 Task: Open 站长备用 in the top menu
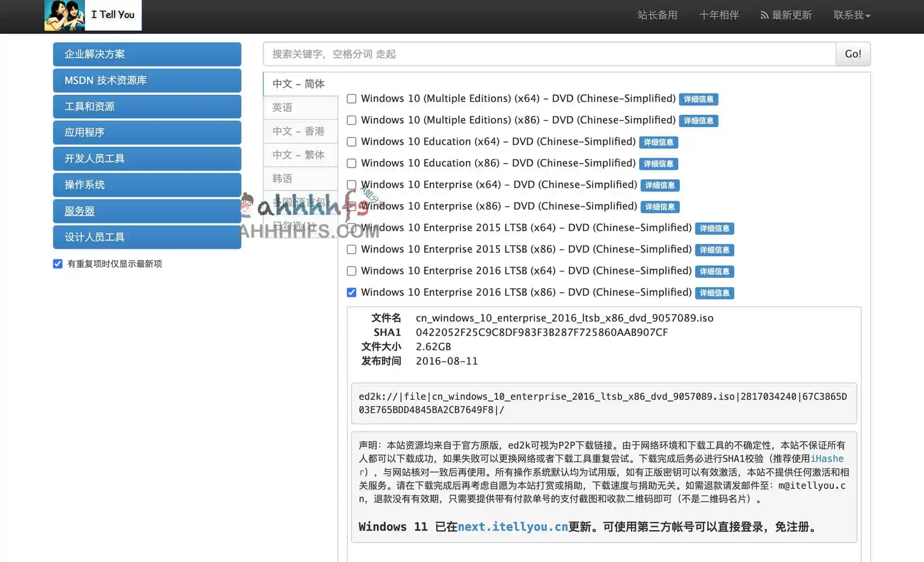[x=656, y=15]
